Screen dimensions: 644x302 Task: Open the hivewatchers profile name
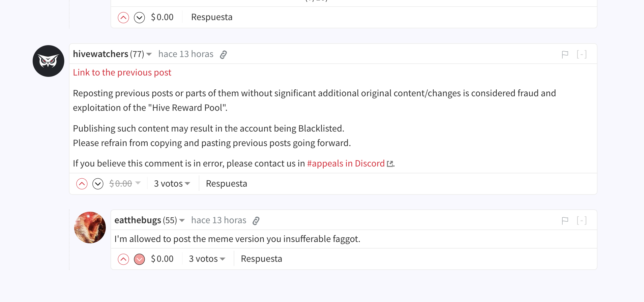click(x=101, y=54)
